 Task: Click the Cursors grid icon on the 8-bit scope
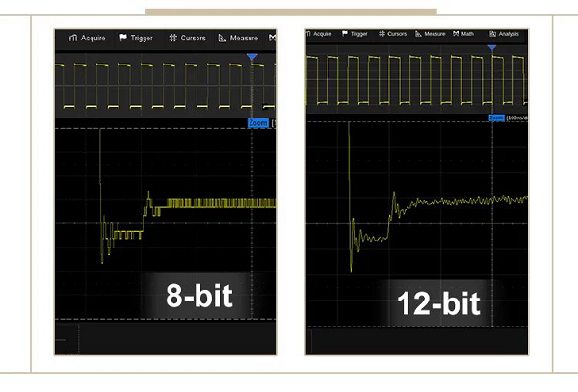[x=173, y=39]
